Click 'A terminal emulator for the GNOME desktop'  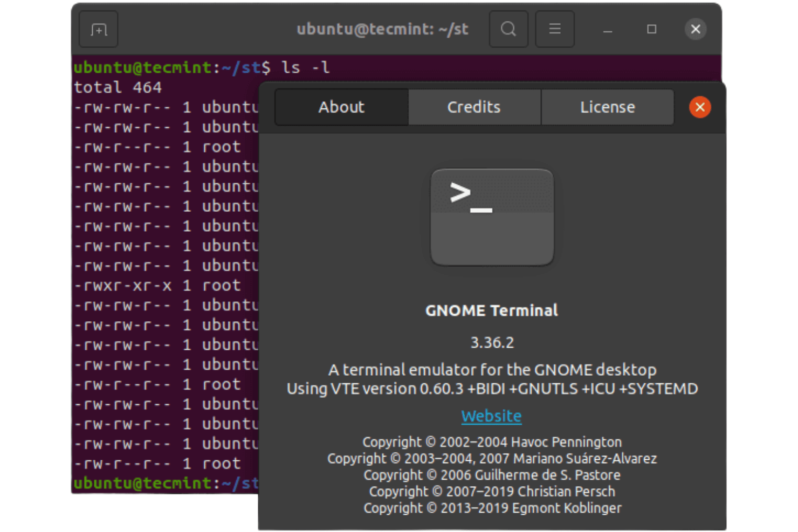coord(492,370)
